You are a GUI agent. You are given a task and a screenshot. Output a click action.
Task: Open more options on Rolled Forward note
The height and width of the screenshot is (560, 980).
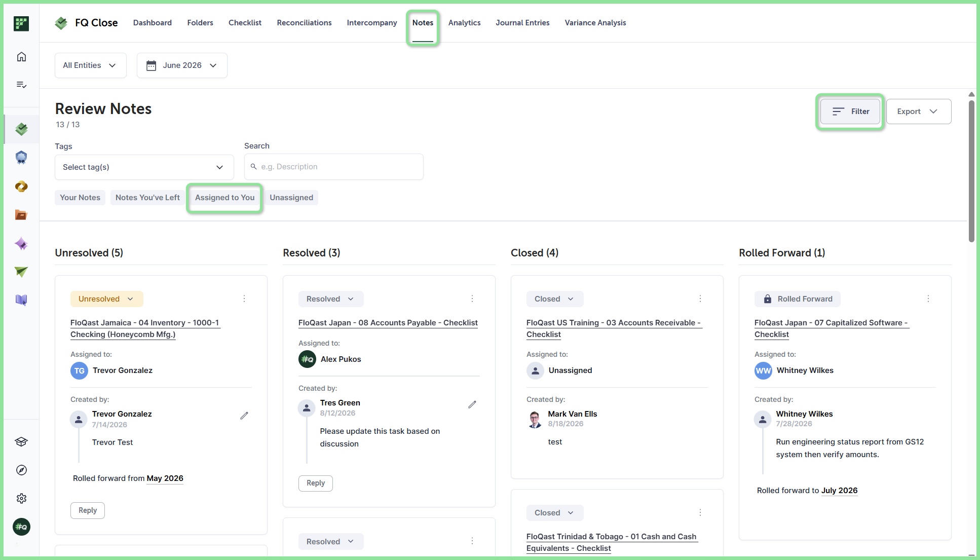tap(928, 299)
